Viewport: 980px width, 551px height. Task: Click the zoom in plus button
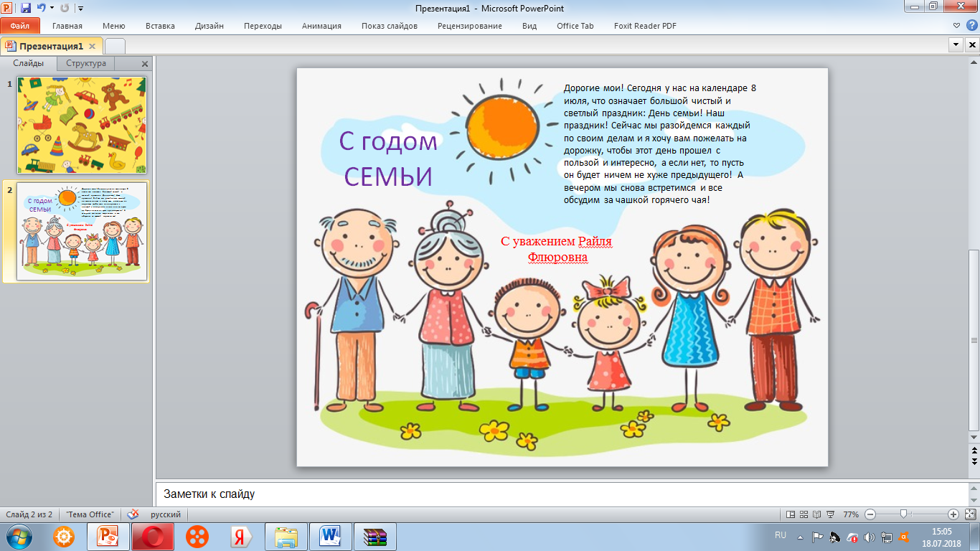tap(953, 514)
